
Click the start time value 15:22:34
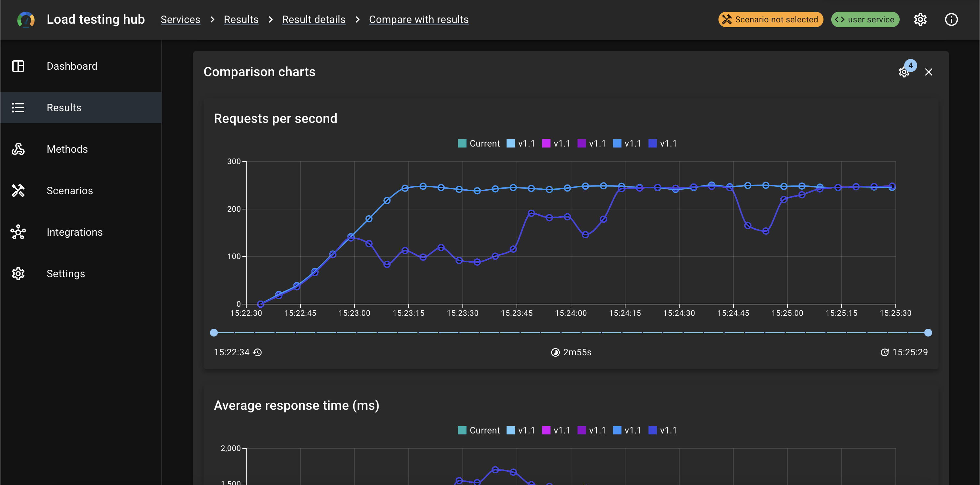232,352
